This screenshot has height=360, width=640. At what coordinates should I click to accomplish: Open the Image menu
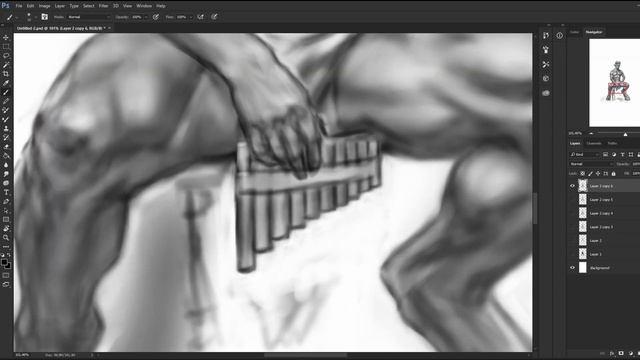(44, 6)
